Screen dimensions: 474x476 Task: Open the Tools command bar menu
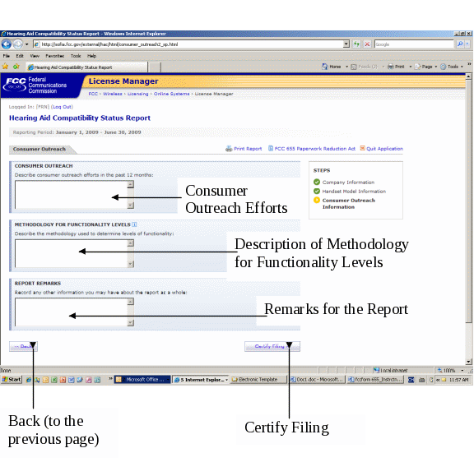point(452,67)
